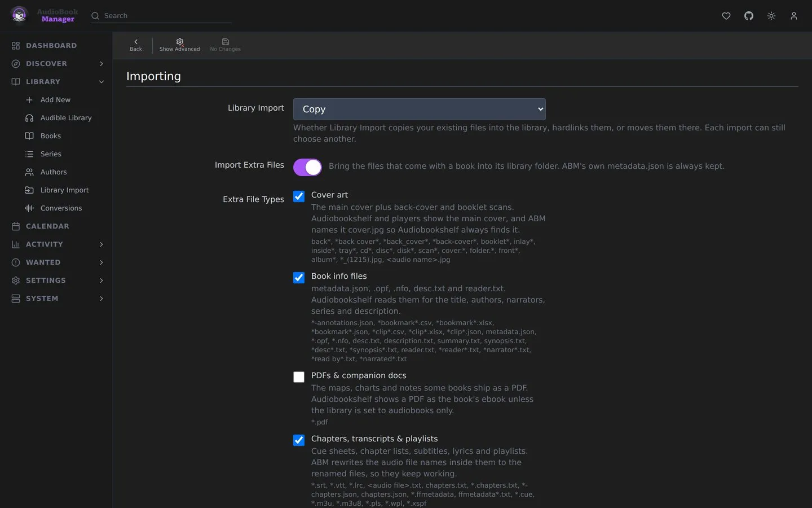Click the Calendar icon in sidebar
This screenshot has height=508, width=812.
[16, 226]
